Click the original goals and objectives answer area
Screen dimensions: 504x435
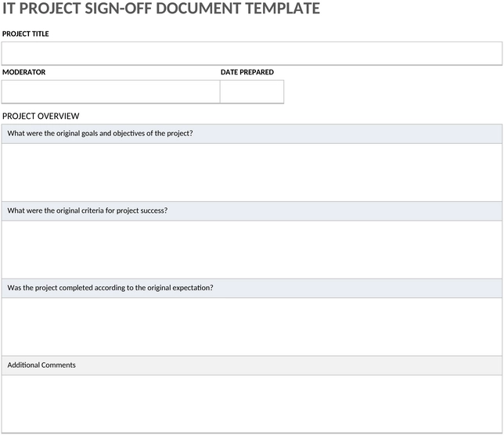(252, 173)
